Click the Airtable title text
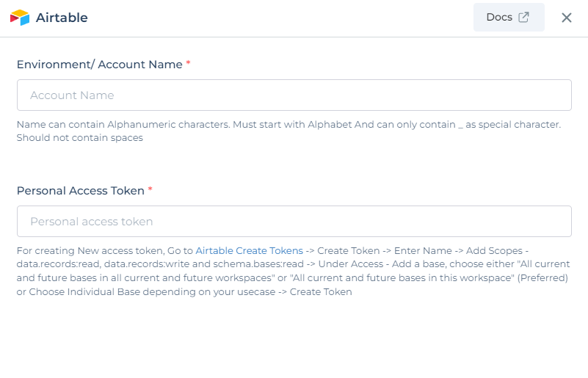 pyautogui.click(x=62, y=18)
